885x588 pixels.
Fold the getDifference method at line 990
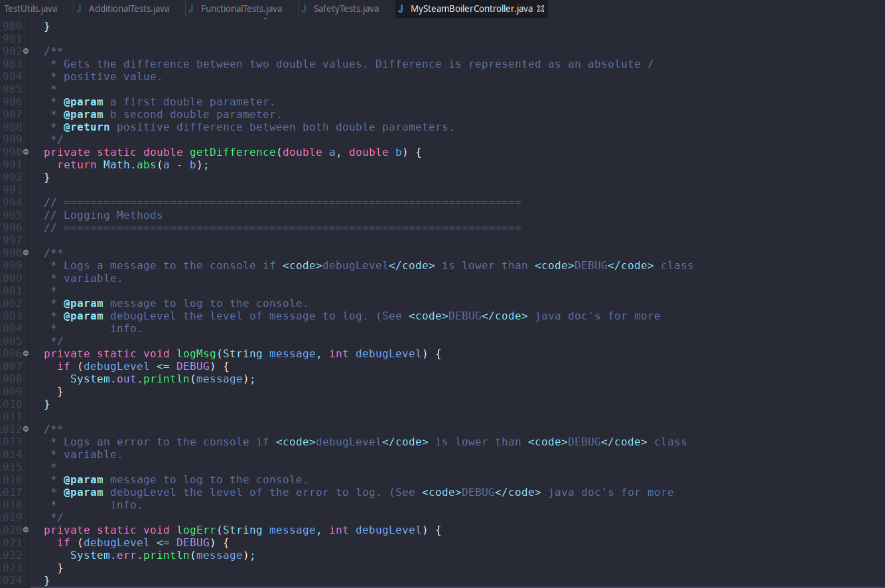coord(26,152)
